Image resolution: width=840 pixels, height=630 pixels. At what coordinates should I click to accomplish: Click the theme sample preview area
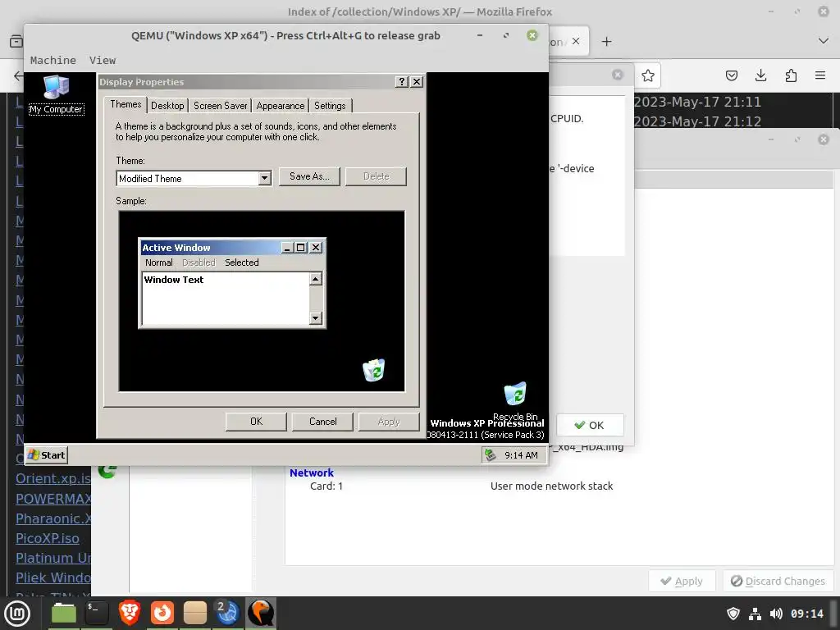[262, 301]
